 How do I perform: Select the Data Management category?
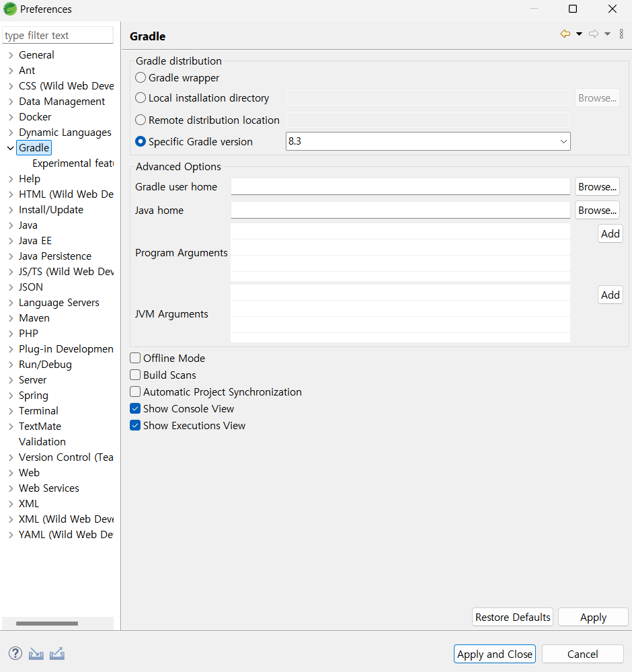62,102
